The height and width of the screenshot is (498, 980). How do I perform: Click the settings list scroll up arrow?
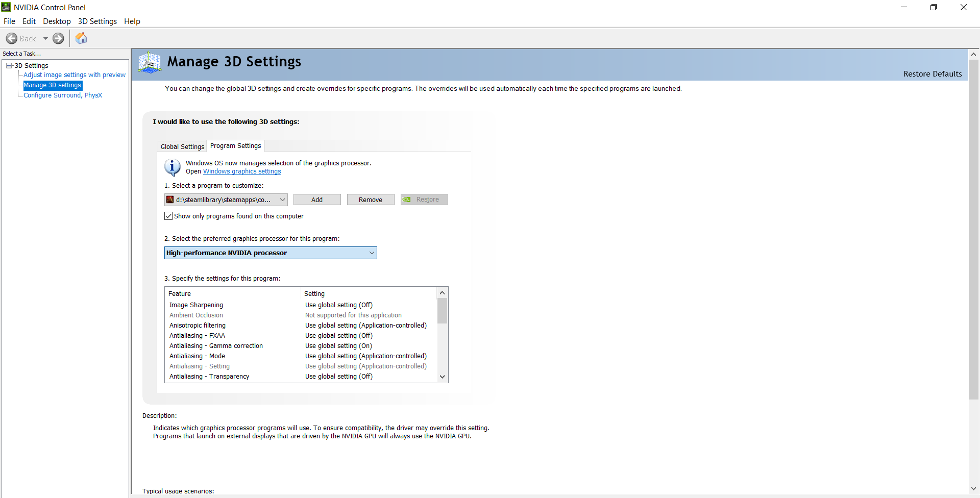coord(443,292)
